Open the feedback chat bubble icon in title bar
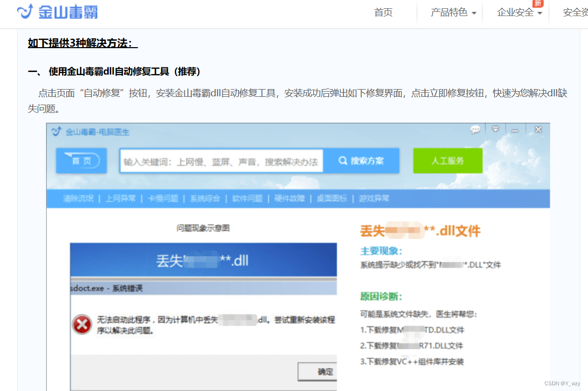Viewport: 588px width, 391px height. pos(475,129)
